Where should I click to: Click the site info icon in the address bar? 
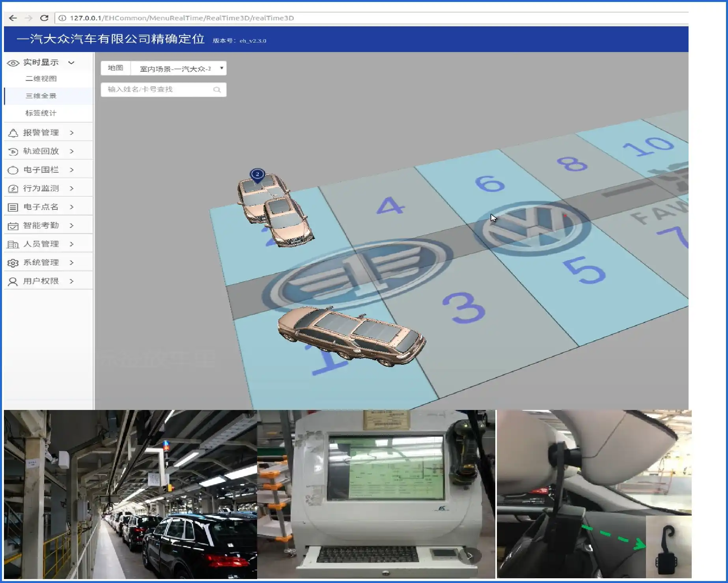tap(62, 18)
